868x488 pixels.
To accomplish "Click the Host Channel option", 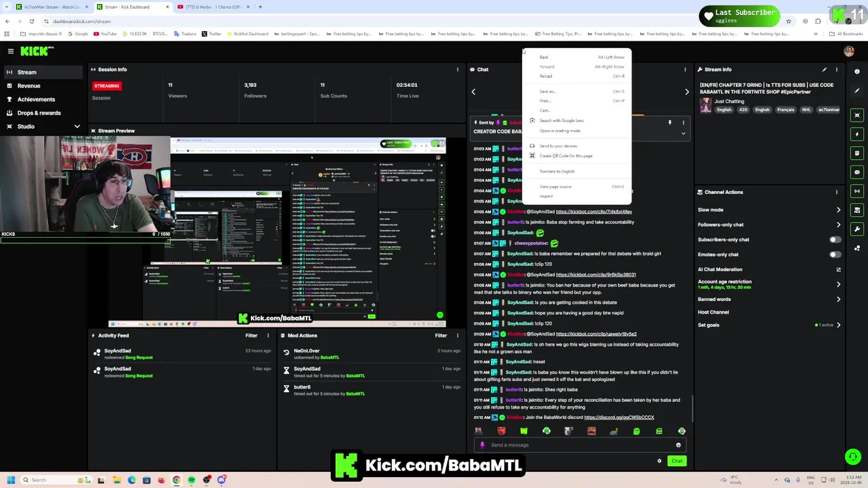I will point(713,312).
